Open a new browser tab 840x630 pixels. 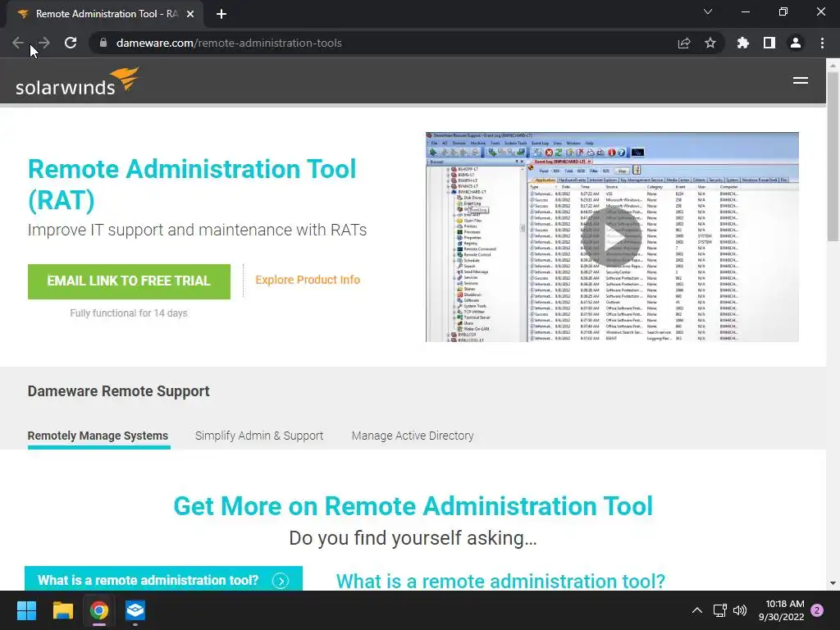221,14
